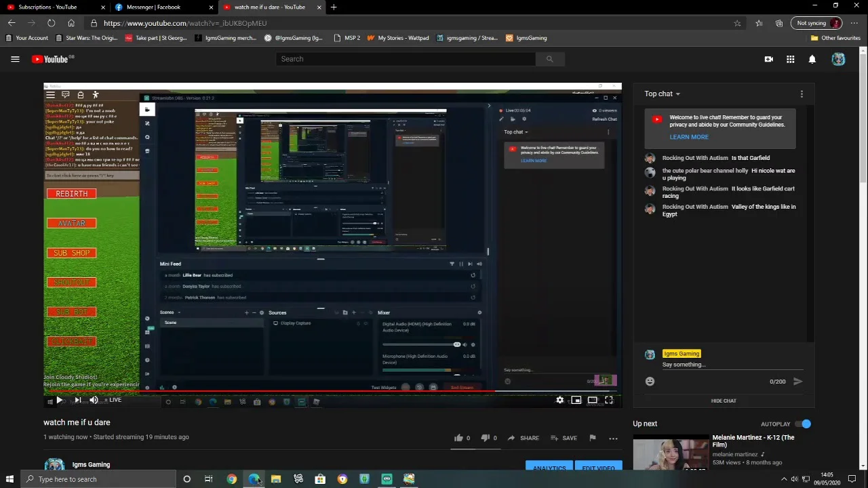Dislike the video with thumbs down
Screen dimensions: 868x488
(485, 438)
